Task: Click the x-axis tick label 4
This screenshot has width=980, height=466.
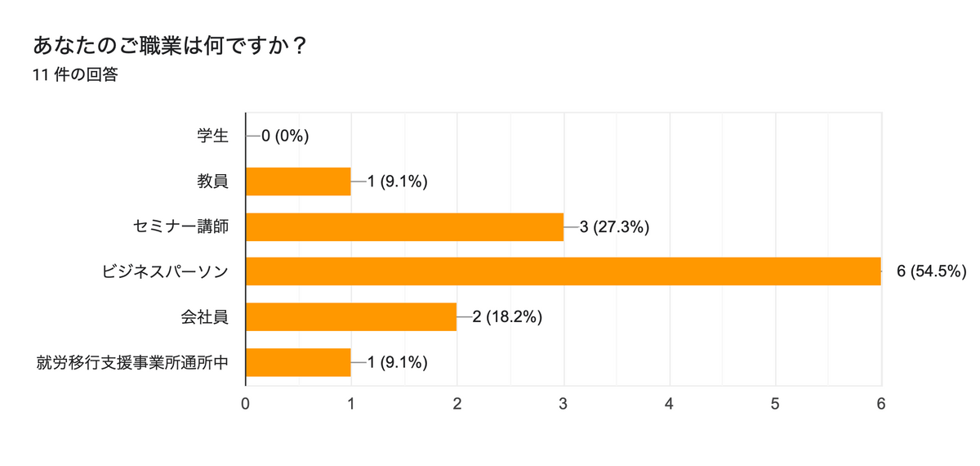Action: click(x=669, y=403)
